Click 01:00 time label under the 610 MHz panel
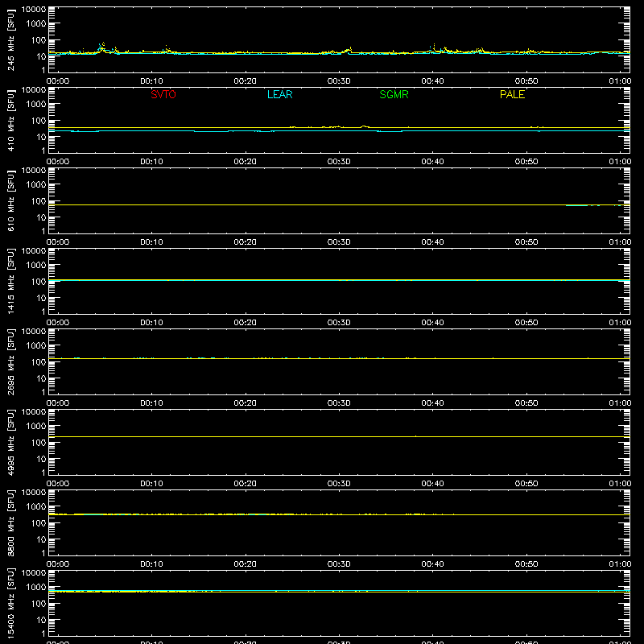The height and width of the screenshot is (644, 644). (x=620, y=242)
